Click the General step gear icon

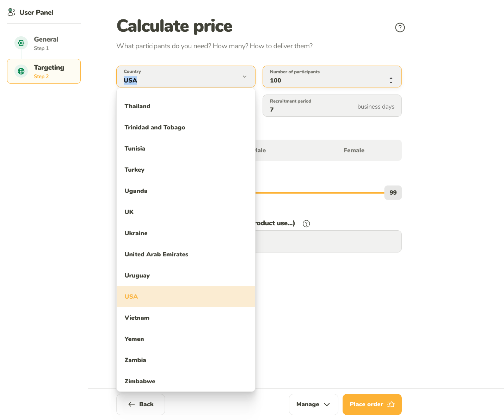click(x=21, y=43)
